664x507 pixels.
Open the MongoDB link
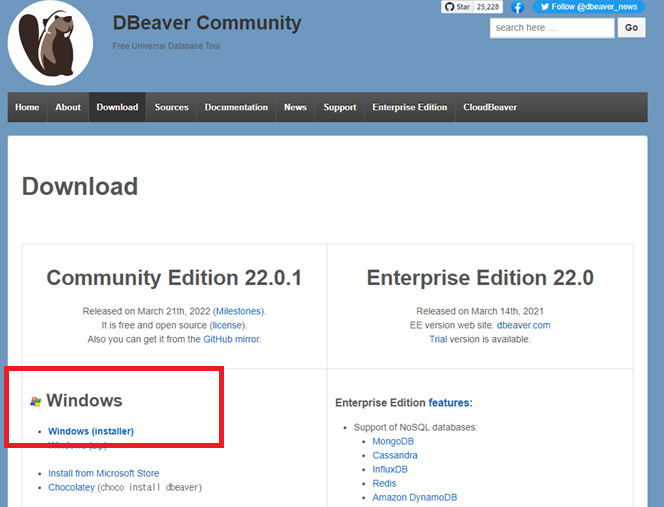pos(393,441)
